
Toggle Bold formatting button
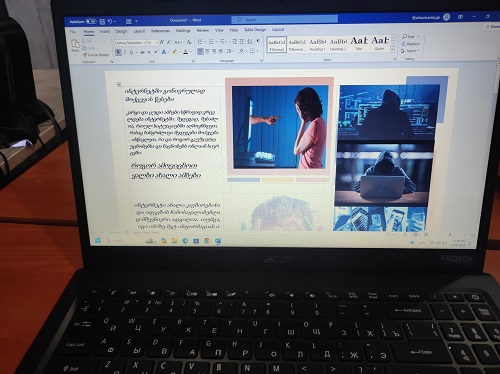click(x=118, y=52)
